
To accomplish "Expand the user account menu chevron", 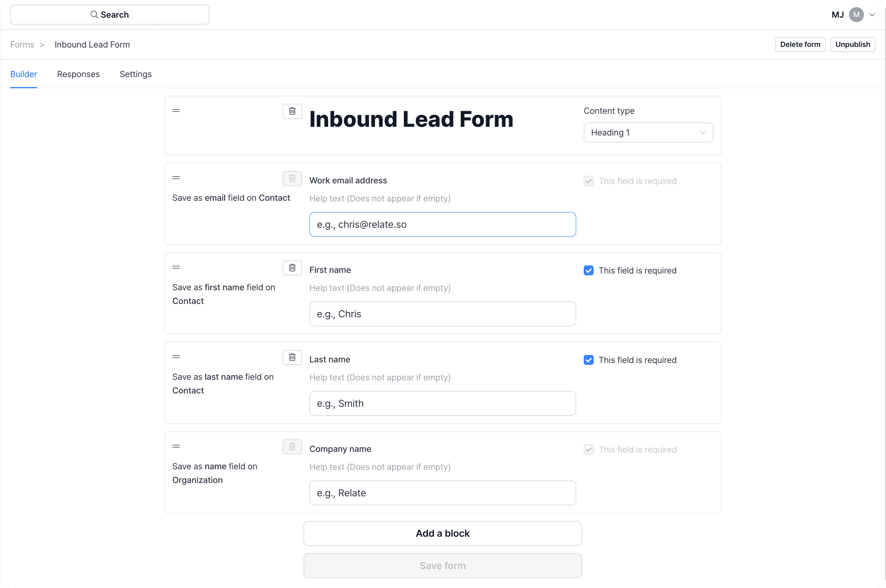I will 872,15.
